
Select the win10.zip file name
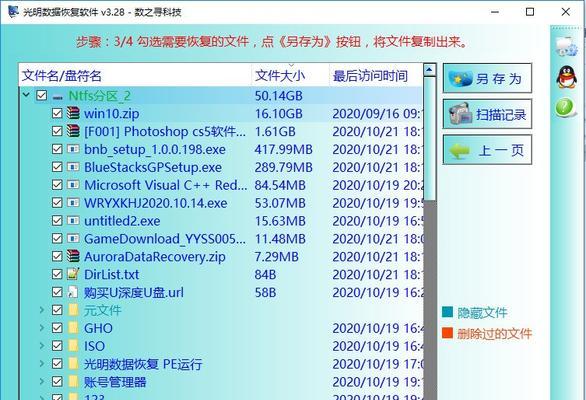pyautogui.click(x=112, y=114)
